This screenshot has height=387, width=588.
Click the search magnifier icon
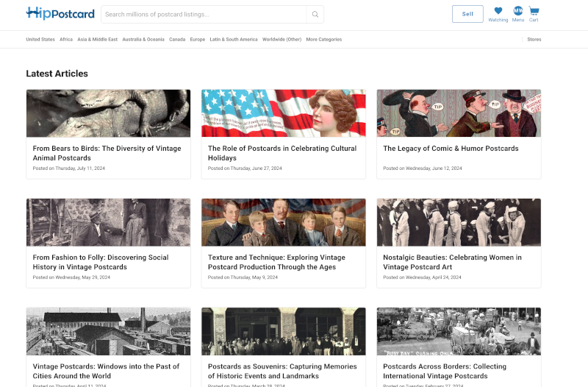tap(315, 14)
